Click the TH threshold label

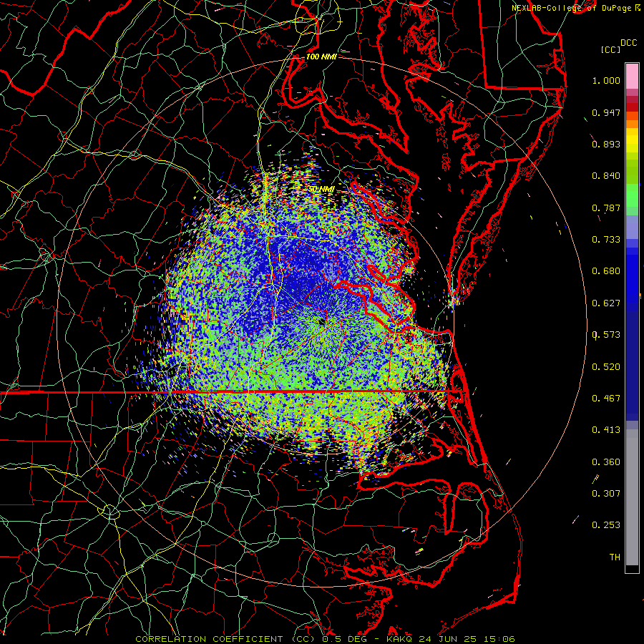[615, 557]
